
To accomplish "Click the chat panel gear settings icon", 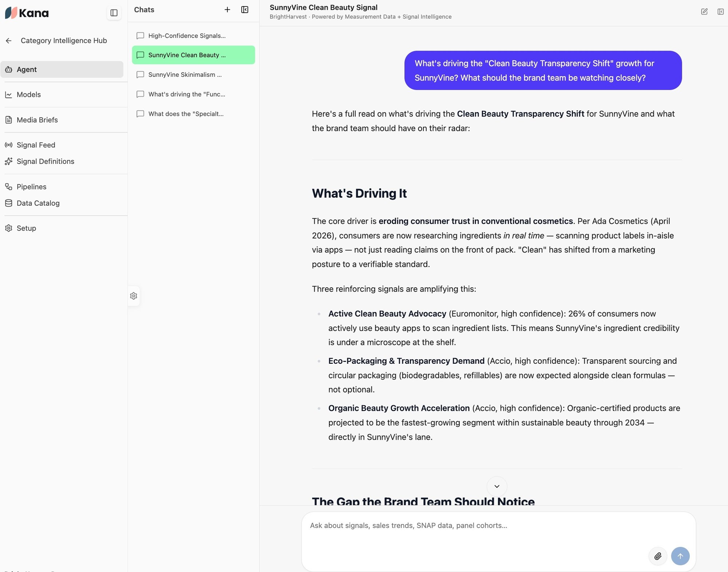I will pyautogui.click(x=134, y=296).
